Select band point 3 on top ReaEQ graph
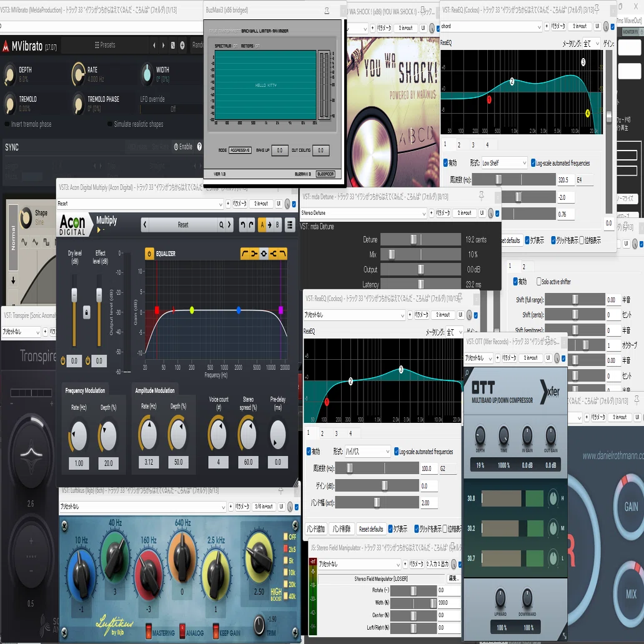This screenshot has height=644, width=644. coord(583,62)
